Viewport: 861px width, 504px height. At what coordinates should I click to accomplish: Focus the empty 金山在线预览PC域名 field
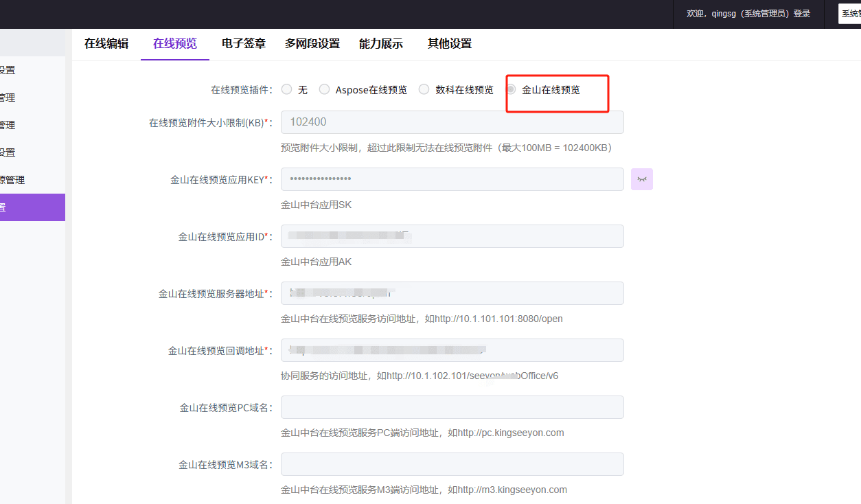pyautogui.click(x=452, y=407)
